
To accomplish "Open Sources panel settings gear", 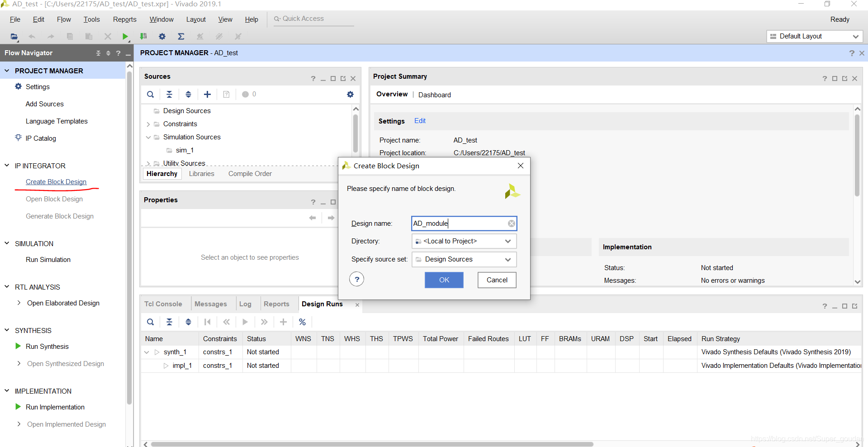I will (x=350, y=94).
